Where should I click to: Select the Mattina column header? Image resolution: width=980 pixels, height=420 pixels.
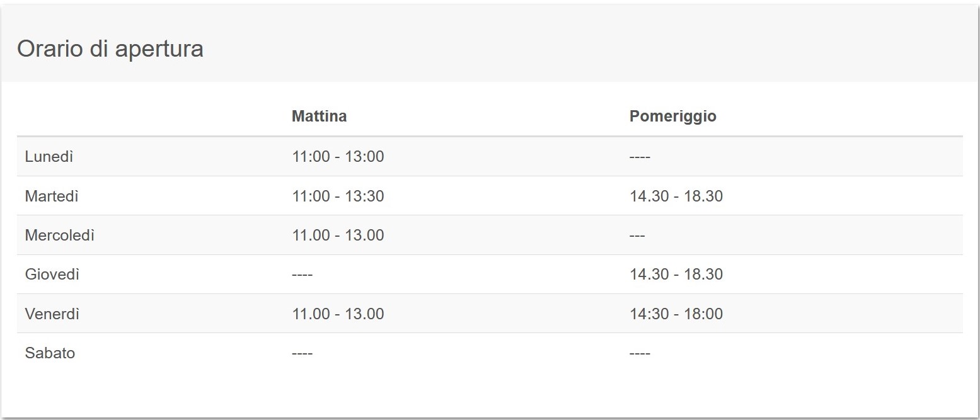coord(319,116)
